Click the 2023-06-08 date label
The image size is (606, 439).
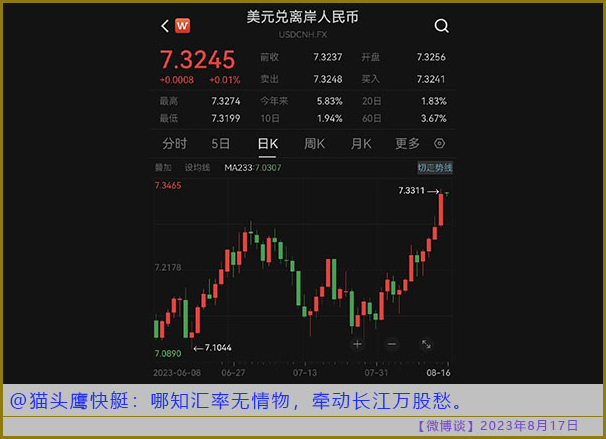(x=177, y=373)
